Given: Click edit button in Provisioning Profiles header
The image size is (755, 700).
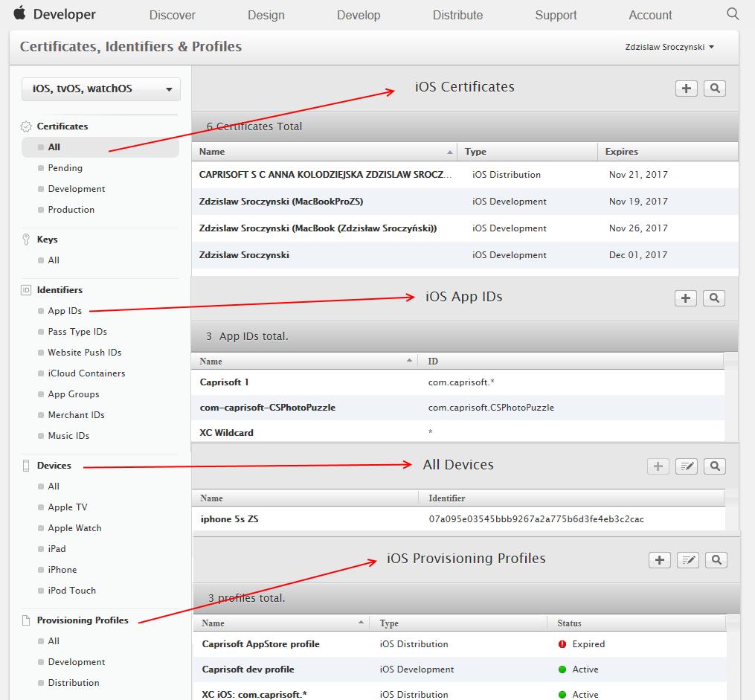Looking at the screenshot, I should pos(688,560).
